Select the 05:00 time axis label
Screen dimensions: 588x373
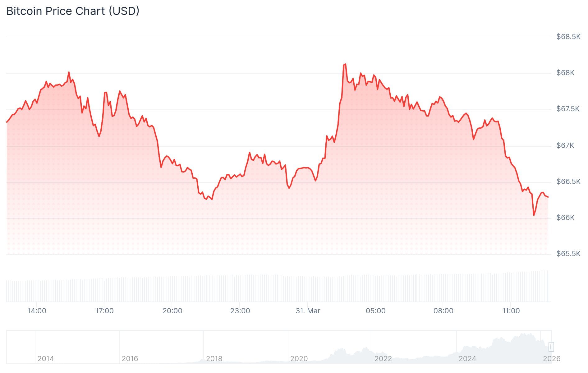pyautogui.click(x=375, y=311)
